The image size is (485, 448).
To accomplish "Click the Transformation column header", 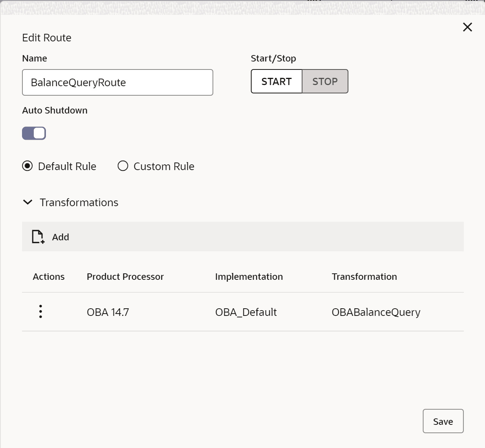I will point(364,277).
